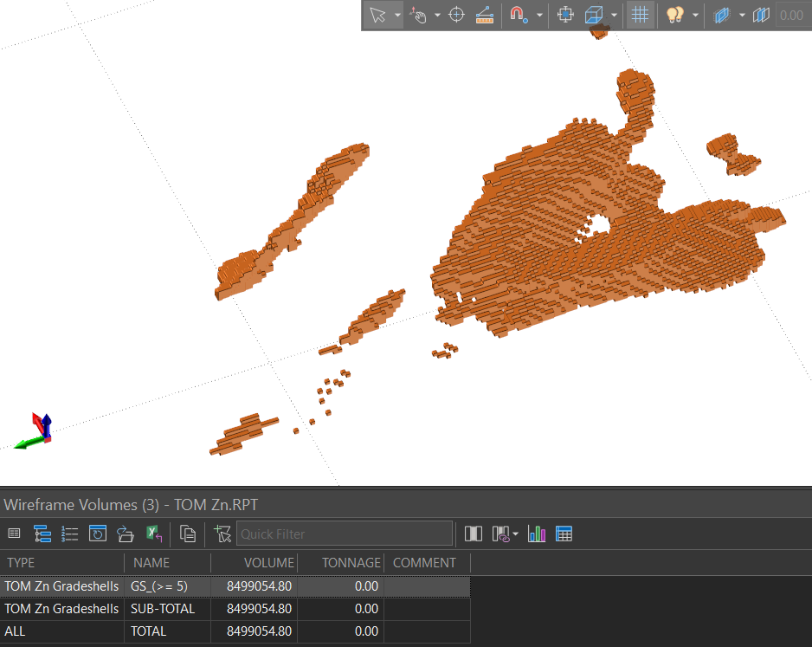Viewport: 812px width, 647px height.
Task: Click the open folder icon
Action: click(126, 534)
